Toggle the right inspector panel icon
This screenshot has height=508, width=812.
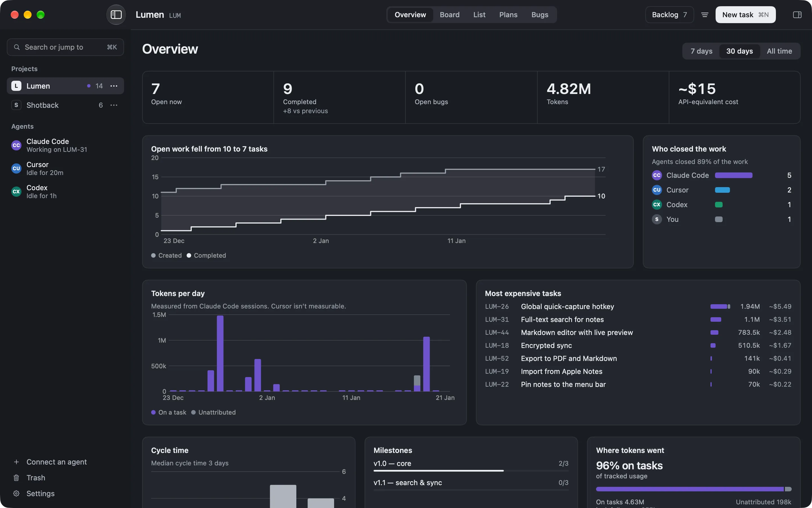pos(797,15)
